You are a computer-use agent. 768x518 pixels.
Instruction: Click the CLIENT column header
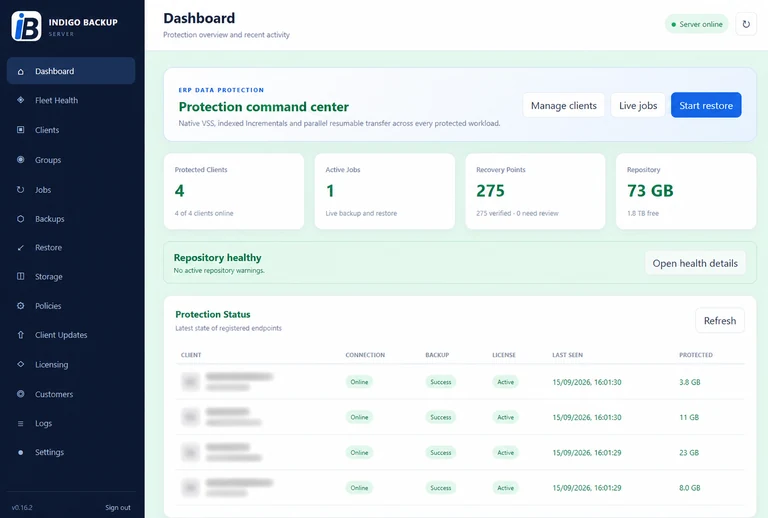(191, 355)
